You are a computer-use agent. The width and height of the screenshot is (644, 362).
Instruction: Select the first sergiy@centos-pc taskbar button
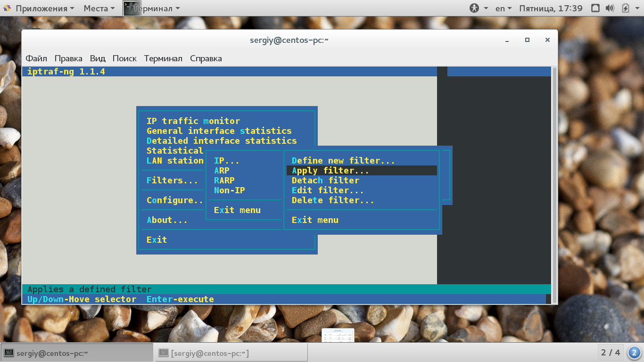pyautogui.click(x=77, y=353)
